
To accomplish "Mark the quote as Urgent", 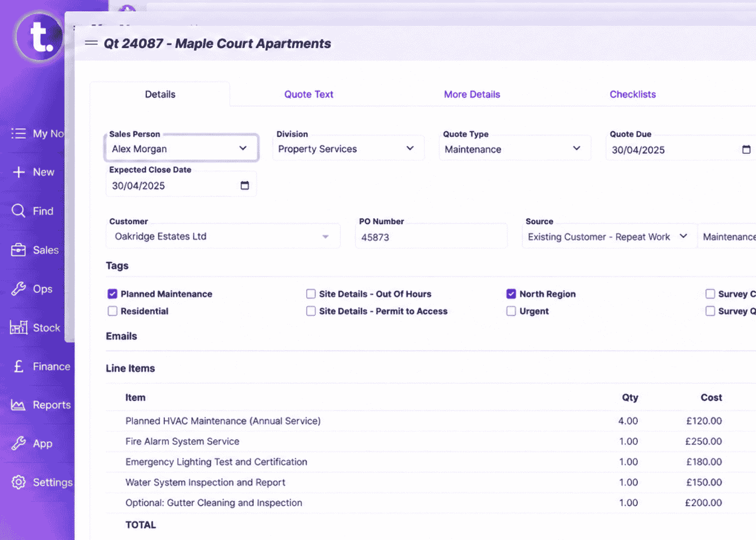I will tap(511, 311).
